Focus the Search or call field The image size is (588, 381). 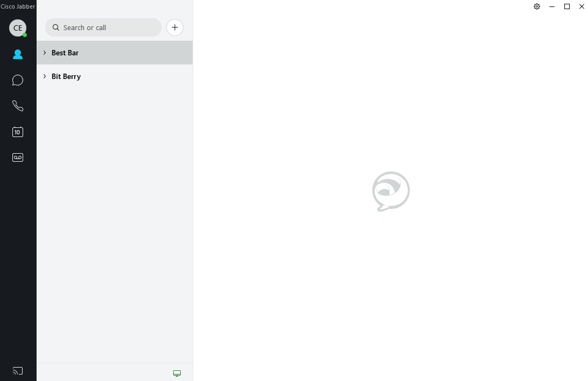pyautogui.click(x=103, y=27)
